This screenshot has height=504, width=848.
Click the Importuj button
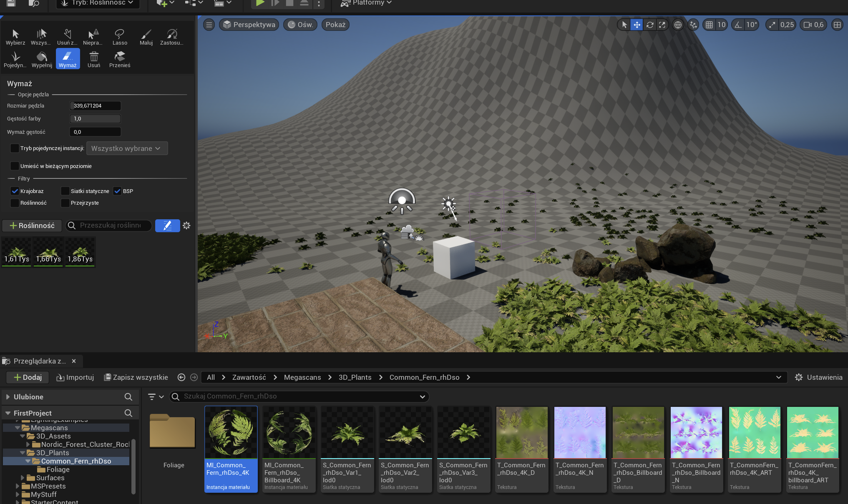coord(75,377)
